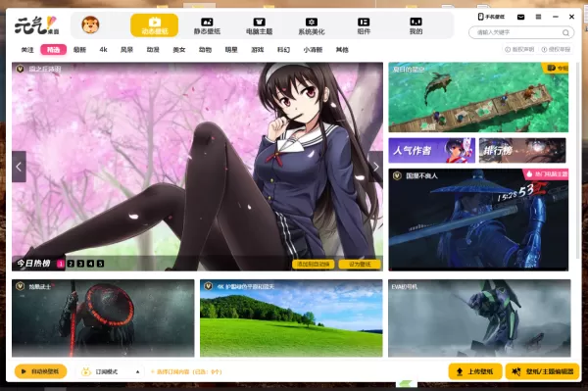Viewport: 588px width, 391px height.
Task: Jump to hot-list slide 4
Action: (90, 264)
